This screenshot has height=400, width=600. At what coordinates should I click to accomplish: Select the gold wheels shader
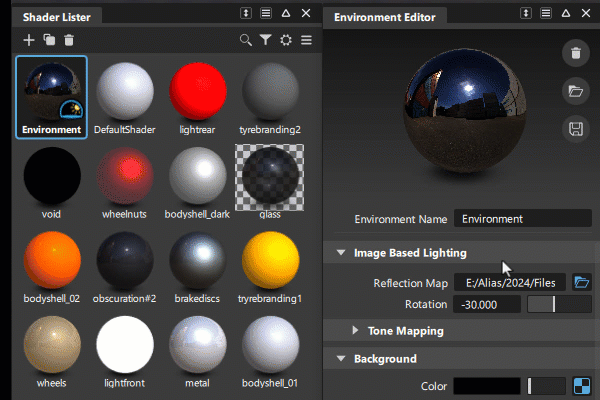[x=52, y=344]
